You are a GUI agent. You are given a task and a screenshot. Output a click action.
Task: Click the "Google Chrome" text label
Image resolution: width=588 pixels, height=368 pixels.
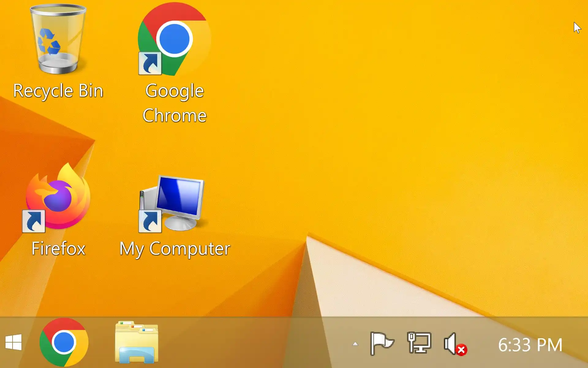coord(175,103)
